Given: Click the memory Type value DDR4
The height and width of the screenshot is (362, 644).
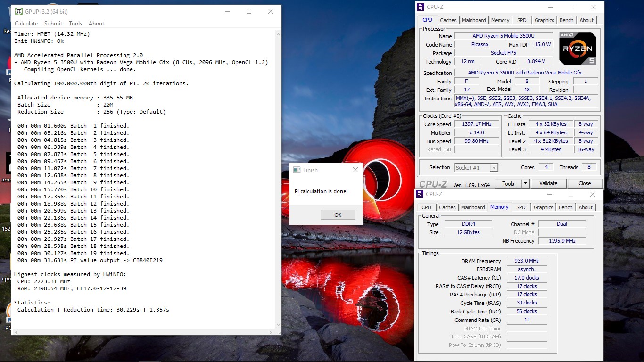Looking at the screenshot, I should pyautogui.click(x=468, y=224).
